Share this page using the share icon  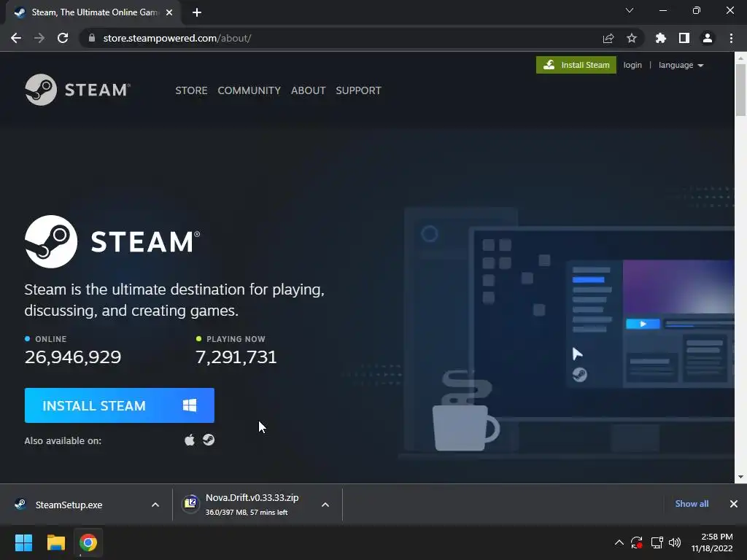tap(608, 38)
